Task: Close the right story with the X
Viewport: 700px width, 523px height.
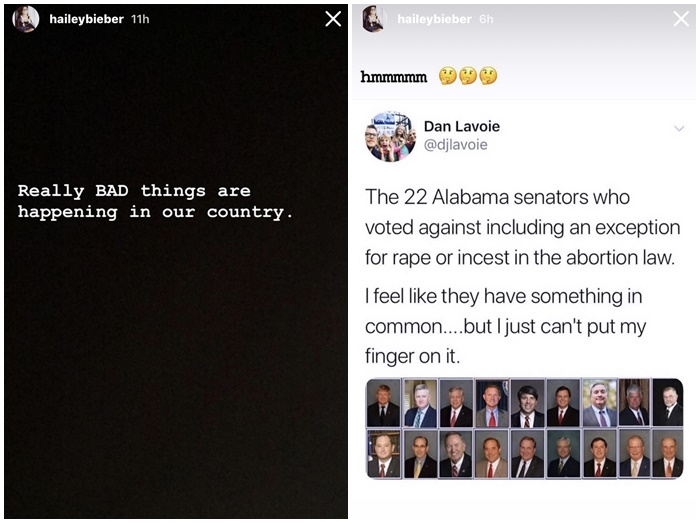Action: coord(680,19)
